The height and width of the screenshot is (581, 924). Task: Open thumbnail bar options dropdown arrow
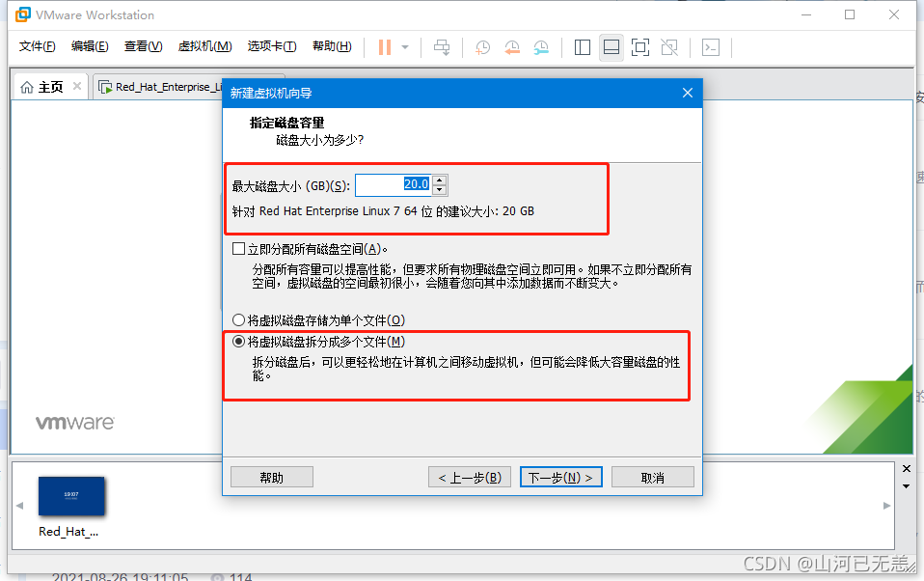(907, 486)
